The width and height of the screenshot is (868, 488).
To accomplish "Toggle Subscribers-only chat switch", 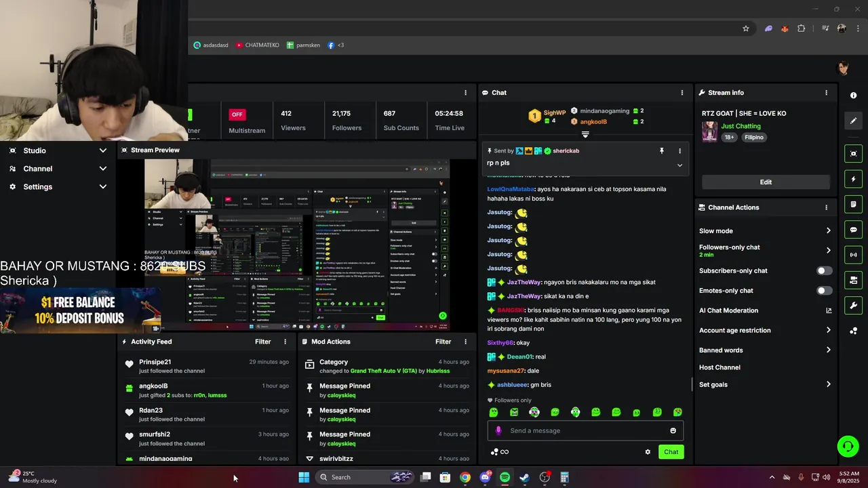I will tap(824, 270).
